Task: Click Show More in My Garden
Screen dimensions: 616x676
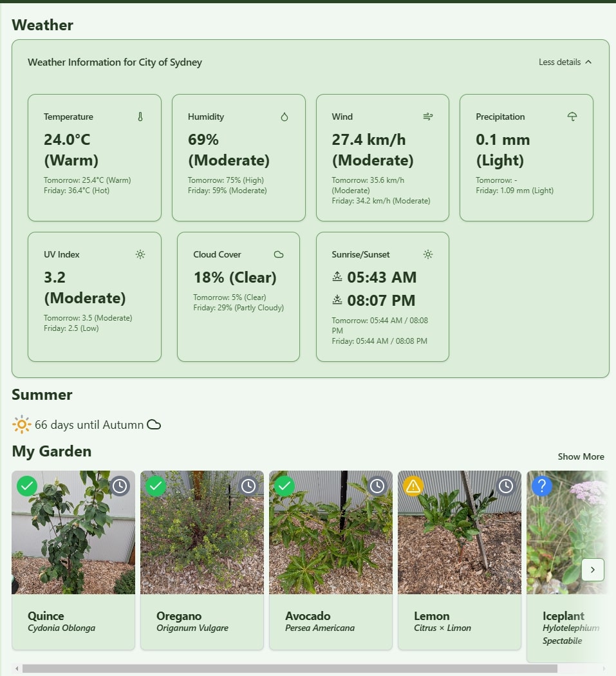Action: (x=581, y=456)
